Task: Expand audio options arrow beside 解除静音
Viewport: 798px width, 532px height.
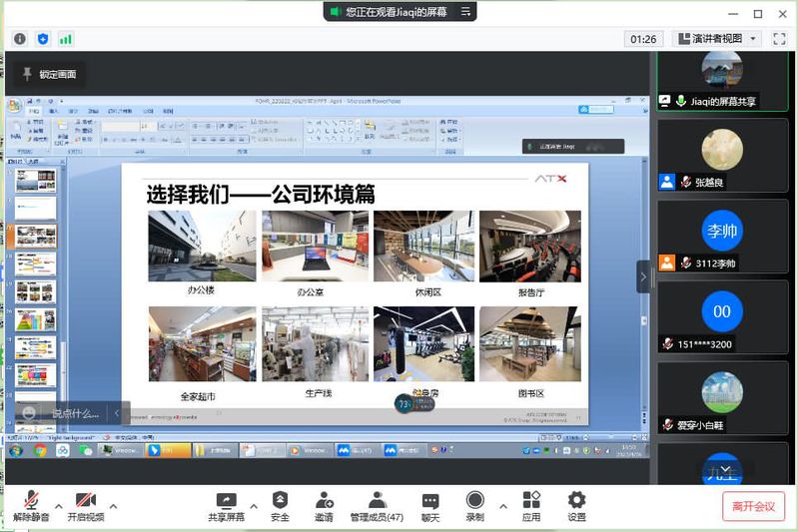Action: pos(59,505)
